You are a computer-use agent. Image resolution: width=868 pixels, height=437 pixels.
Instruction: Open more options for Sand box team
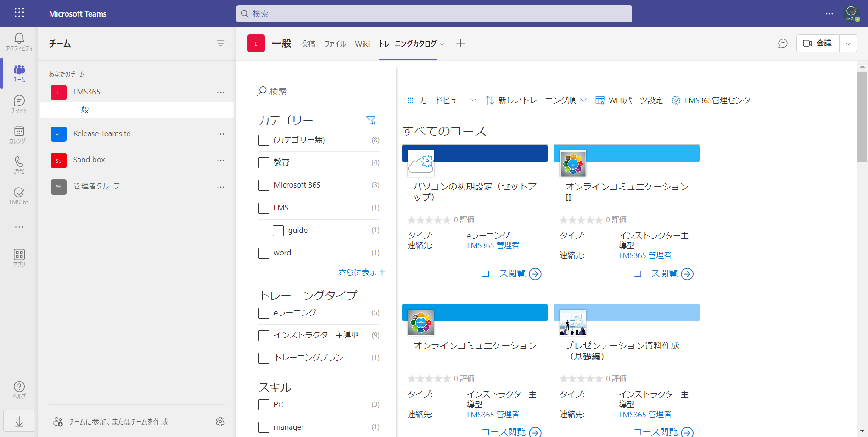tap(221, 160)
